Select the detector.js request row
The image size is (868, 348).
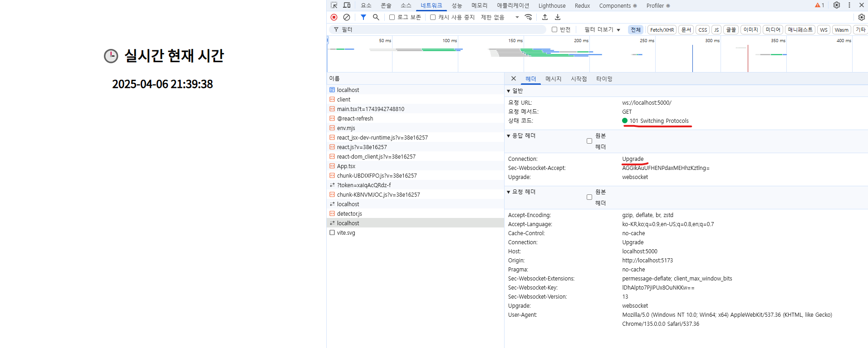click(x=415, y=213)
